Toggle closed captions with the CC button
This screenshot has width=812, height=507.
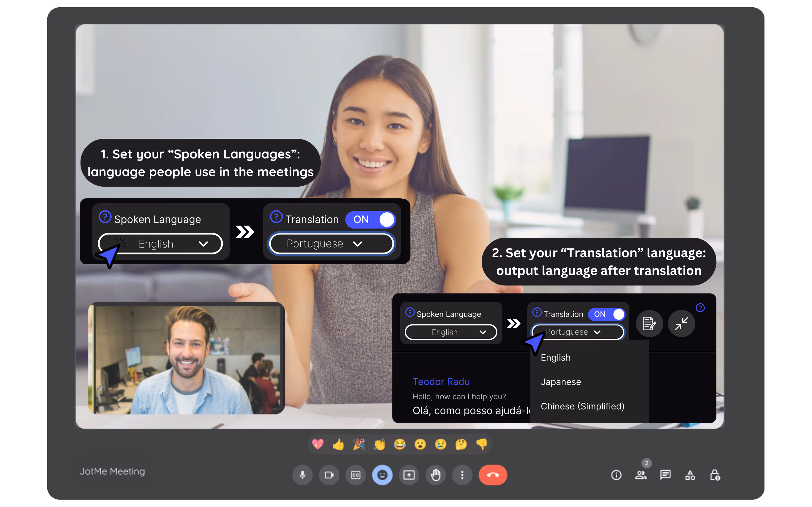356,475
